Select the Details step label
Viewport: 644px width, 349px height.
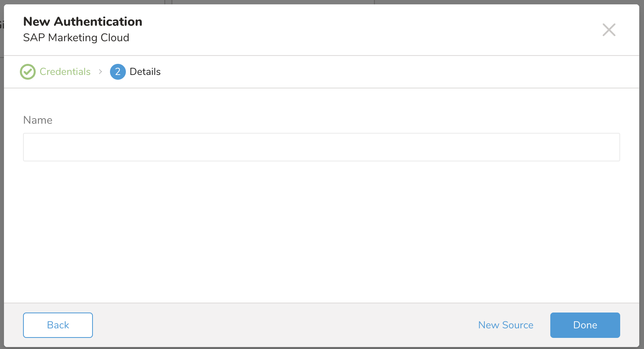point(145,72)
